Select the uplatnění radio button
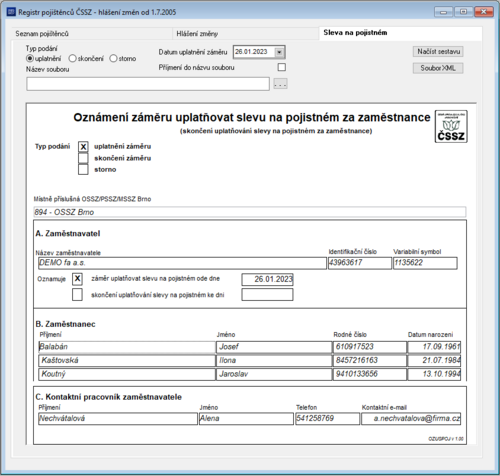Viewport: 500px width, 476px height. pyautogui.click(x=30, y=59)
